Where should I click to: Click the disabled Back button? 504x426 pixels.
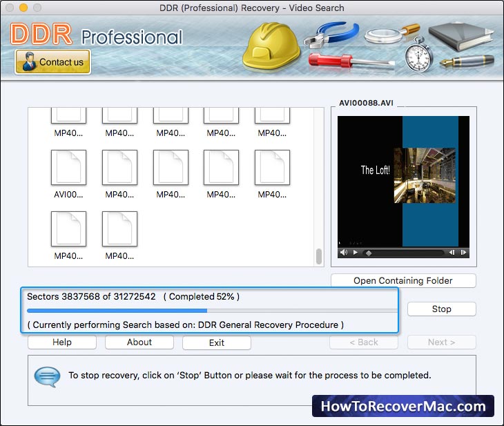pyautogui.click(x=364, y=342)
